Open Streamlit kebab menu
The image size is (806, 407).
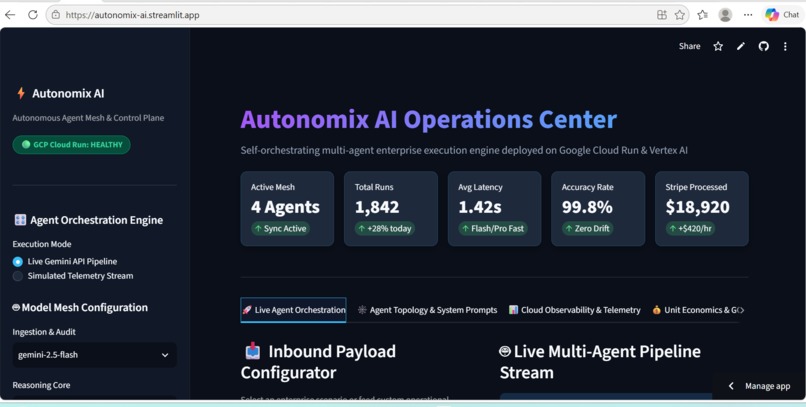tap(785, 46)
